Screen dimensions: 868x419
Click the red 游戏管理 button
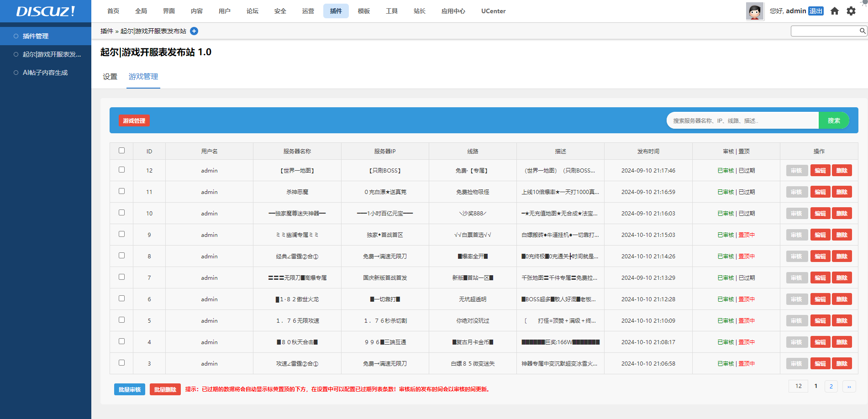[134, 120]
